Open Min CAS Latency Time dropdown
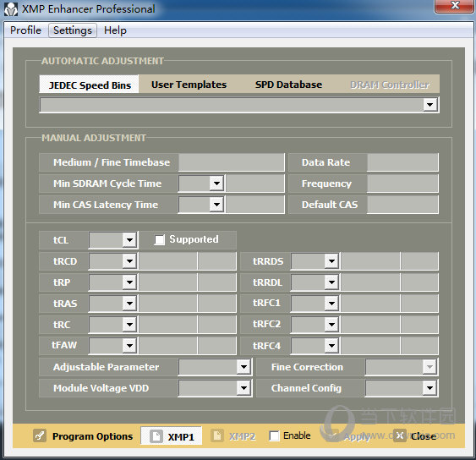Screen dimensions: 476x460 216,205
